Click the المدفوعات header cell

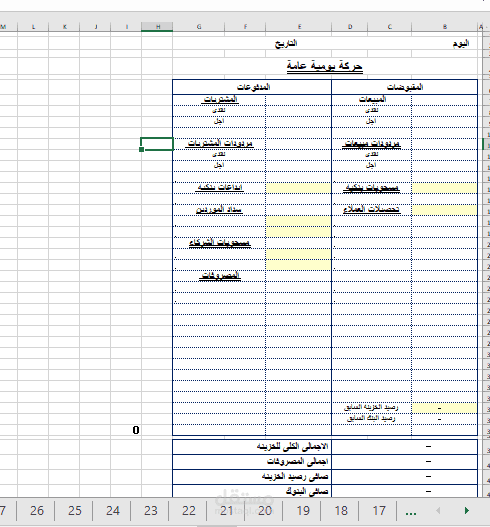click(x=253, y=87)
